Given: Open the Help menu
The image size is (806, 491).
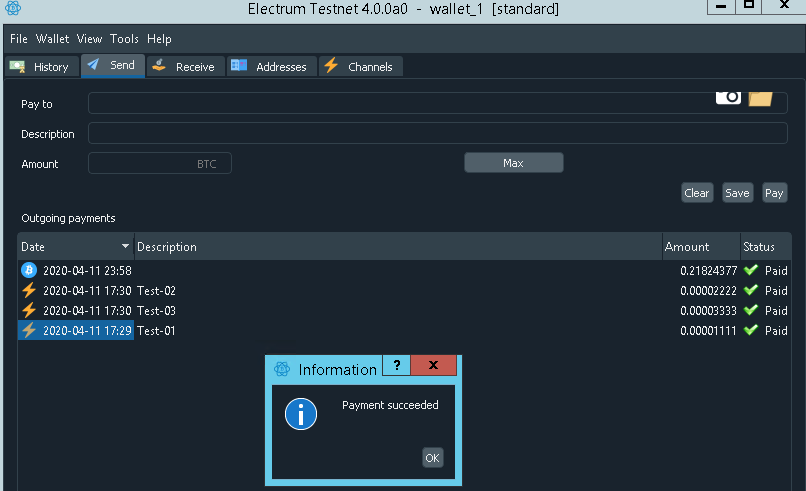Looking at the screenshot, I should [x=159, y=39].
